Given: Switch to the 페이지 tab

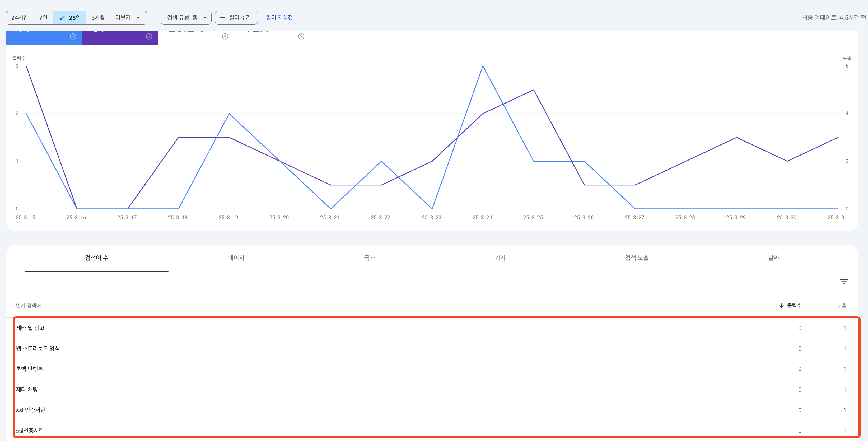Looking at the screenshot, I should [236, 258].
